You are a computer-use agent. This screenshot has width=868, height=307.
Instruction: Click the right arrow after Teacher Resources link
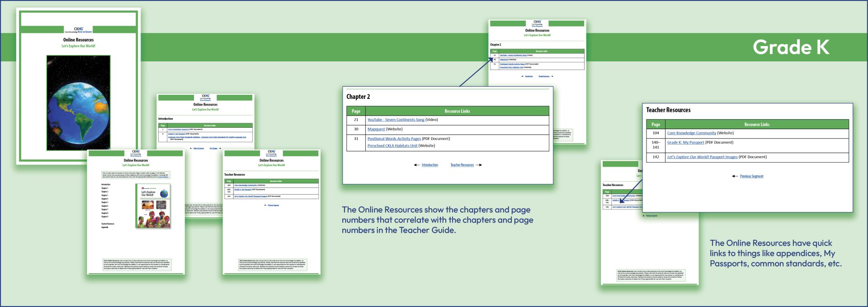[x=479, y=165]
